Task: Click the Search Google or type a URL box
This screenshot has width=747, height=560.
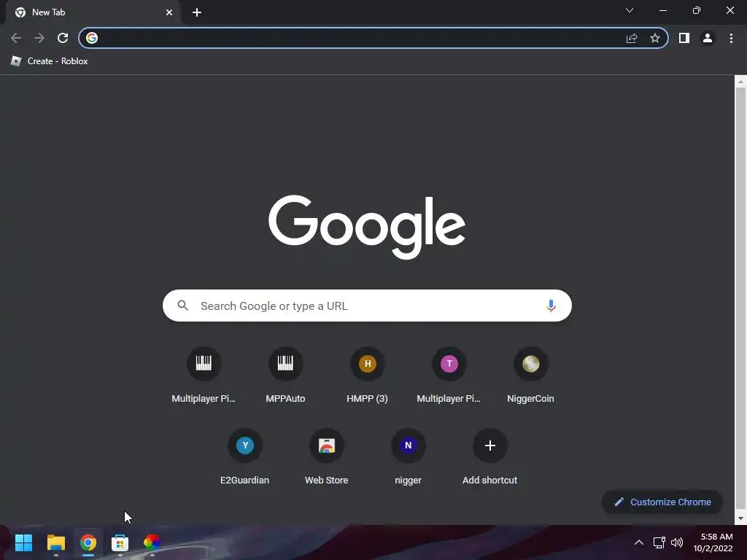Action: 367,306
